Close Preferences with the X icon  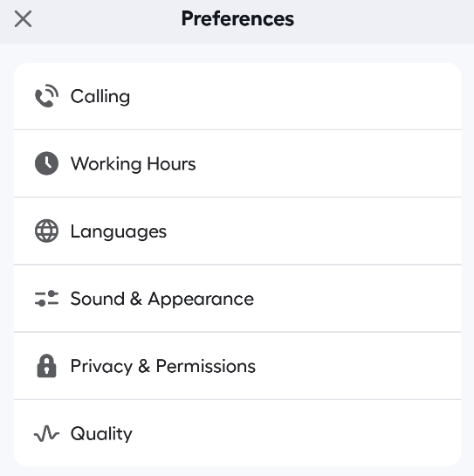(23, 19)
